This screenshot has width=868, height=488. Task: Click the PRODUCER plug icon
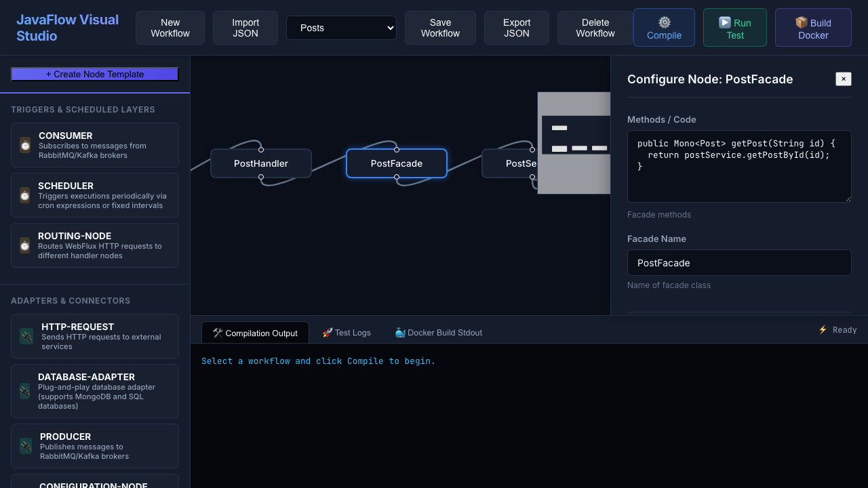[x=26, y=446]
